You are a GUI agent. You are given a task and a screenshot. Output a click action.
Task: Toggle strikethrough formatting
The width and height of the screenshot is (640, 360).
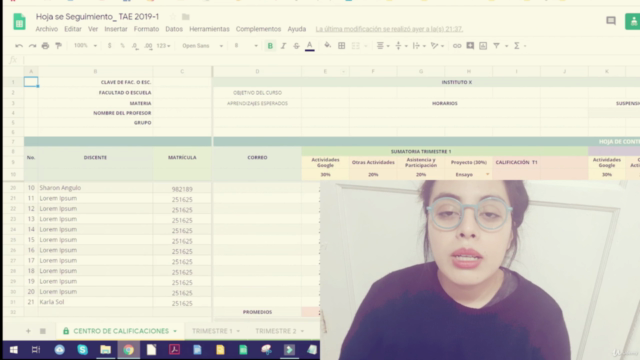tap(296, 46)
